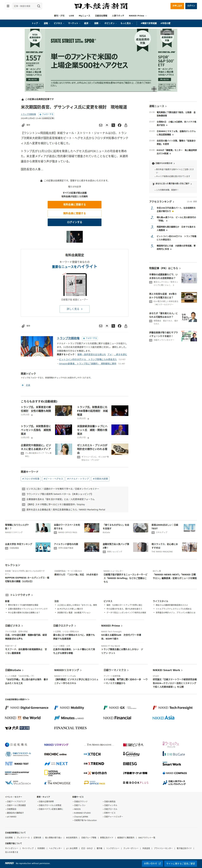Image resolution: width=202 pixels, height=868 pixels.
Task: Open the NIKKEI Digital Governance logo
Action: pyautogui.click(x=27, y=708)
